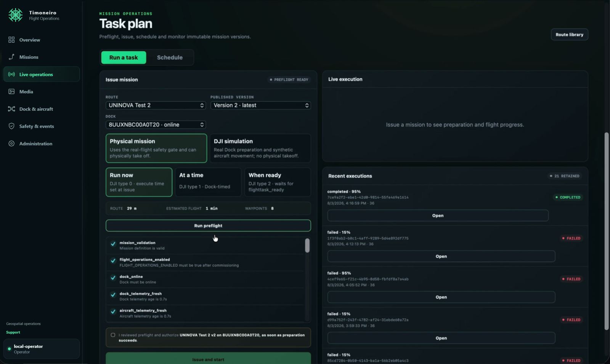
Task: Click the flight_operations_enabled check icon
Action: click(113, 261)
